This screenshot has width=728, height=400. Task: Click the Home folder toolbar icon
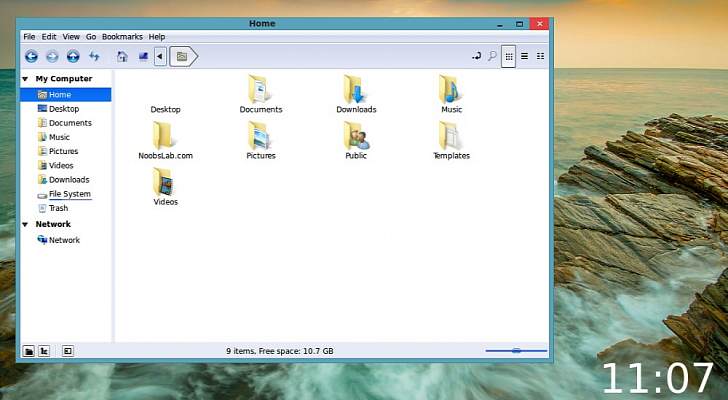pyautogui.click(x=122, y=57)
